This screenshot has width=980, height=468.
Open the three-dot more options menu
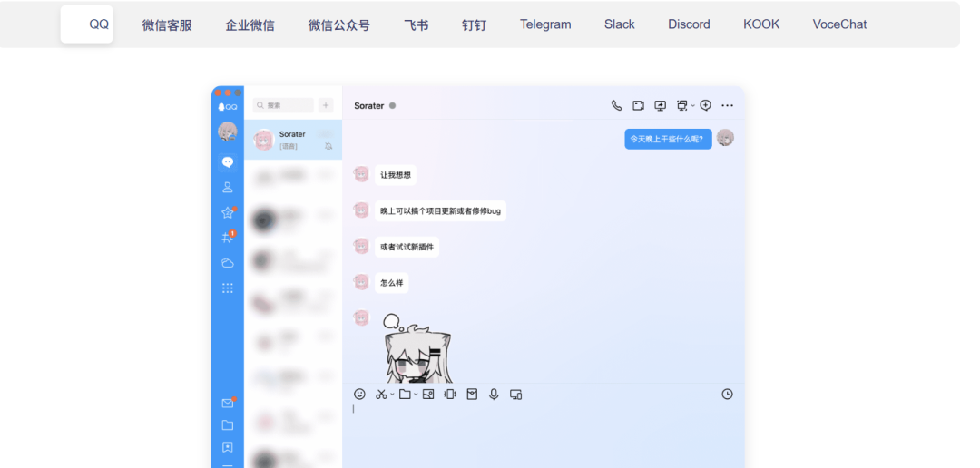coord(727,105)
